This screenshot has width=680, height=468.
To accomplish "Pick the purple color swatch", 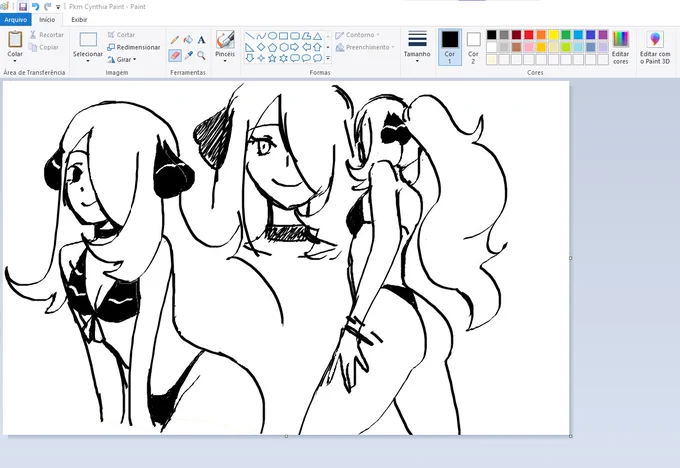I will coord(603,35).
